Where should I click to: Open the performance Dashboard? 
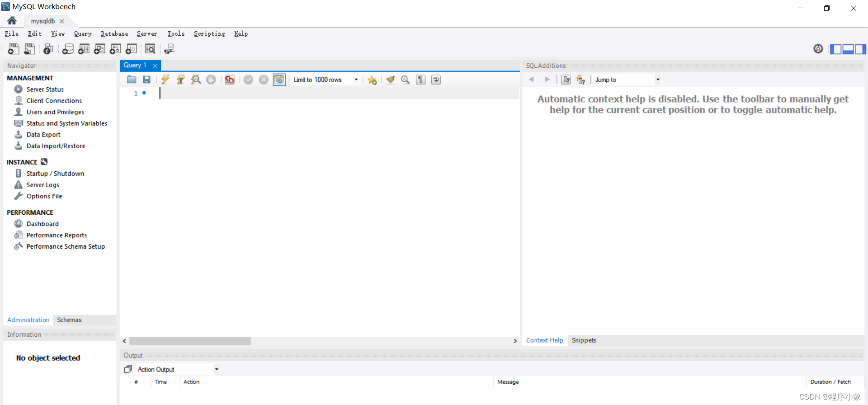tap(42, 224)
